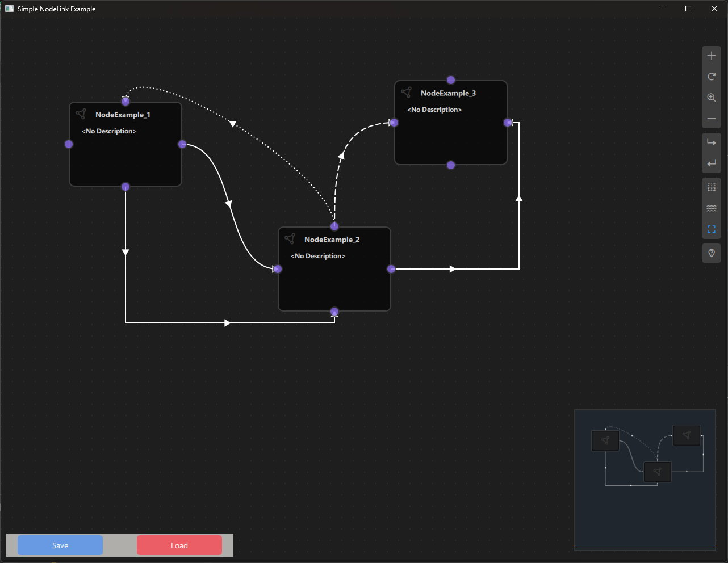
Task: Click the purple output connector on NodeExample_1
Action: point(182,144)
